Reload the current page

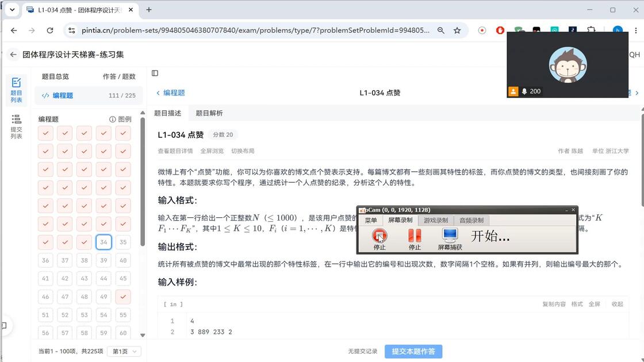click(49, 30)
